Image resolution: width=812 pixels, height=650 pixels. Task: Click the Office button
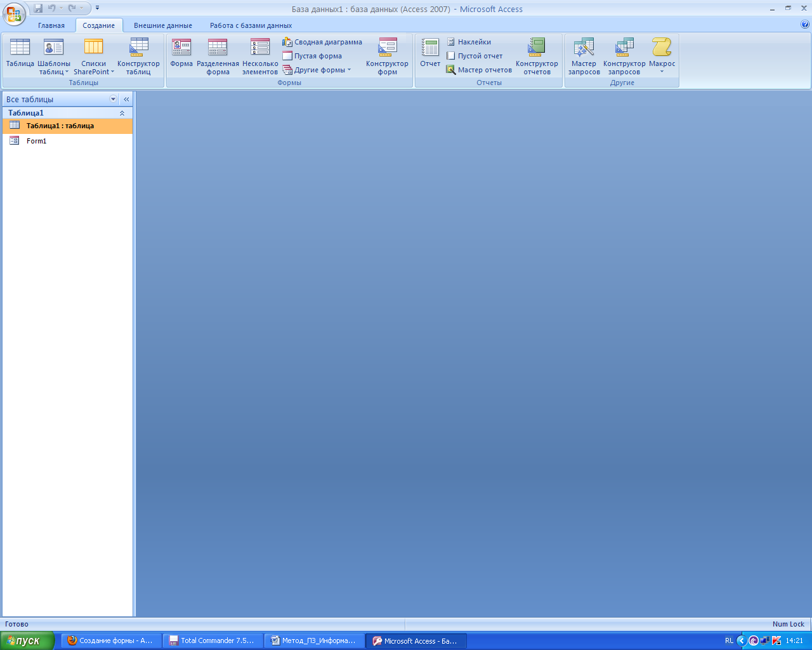pos(14,14)
